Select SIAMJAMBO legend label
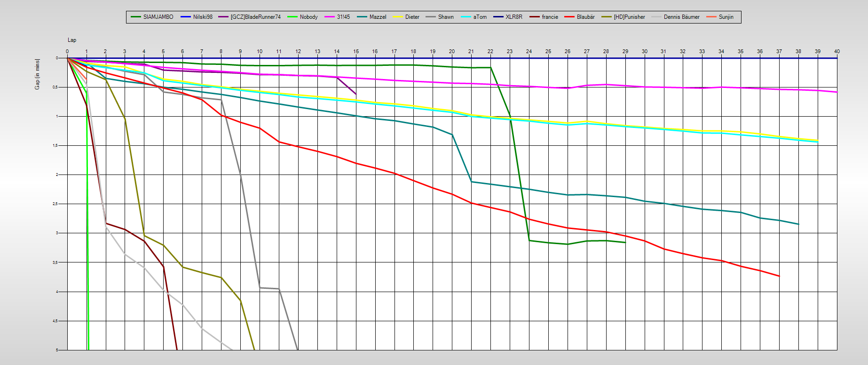Screen dimensions: 868x365 click(x=158, y=17)
